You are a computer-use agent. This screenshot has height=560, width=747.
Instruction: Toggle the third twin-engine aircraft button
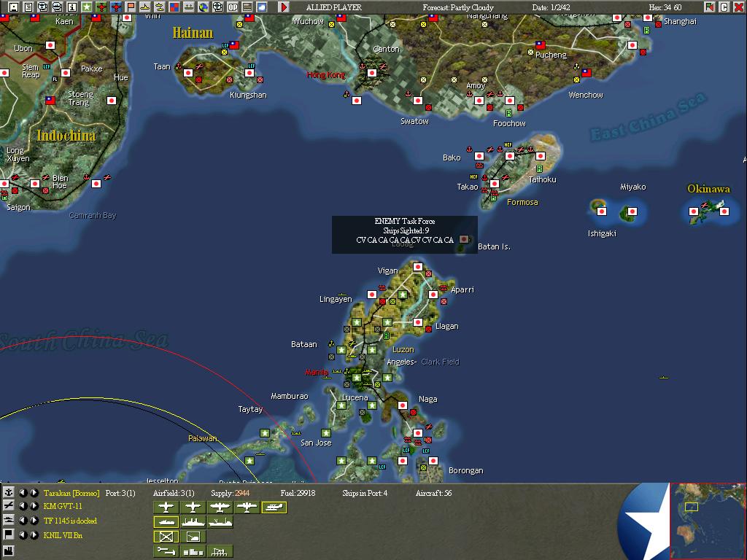tap(220, 507)
